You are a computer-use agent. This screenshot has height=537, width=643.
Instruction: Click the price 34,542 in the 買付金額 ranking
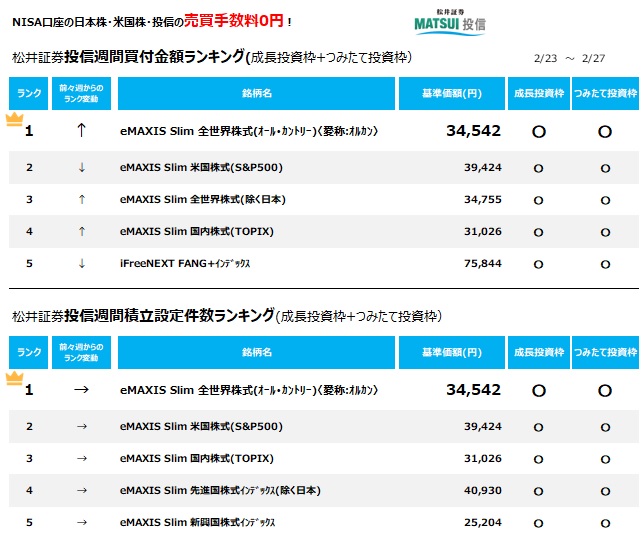(474, 131)
